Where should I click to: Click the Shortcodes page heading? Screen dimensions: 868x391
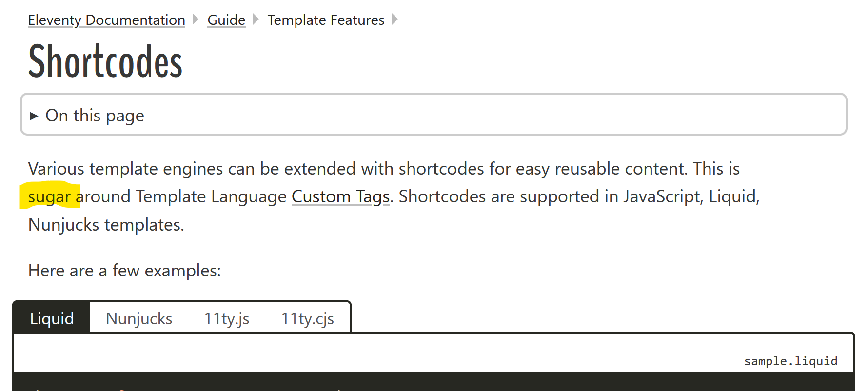pyautogui.click(x=105, y=61)
